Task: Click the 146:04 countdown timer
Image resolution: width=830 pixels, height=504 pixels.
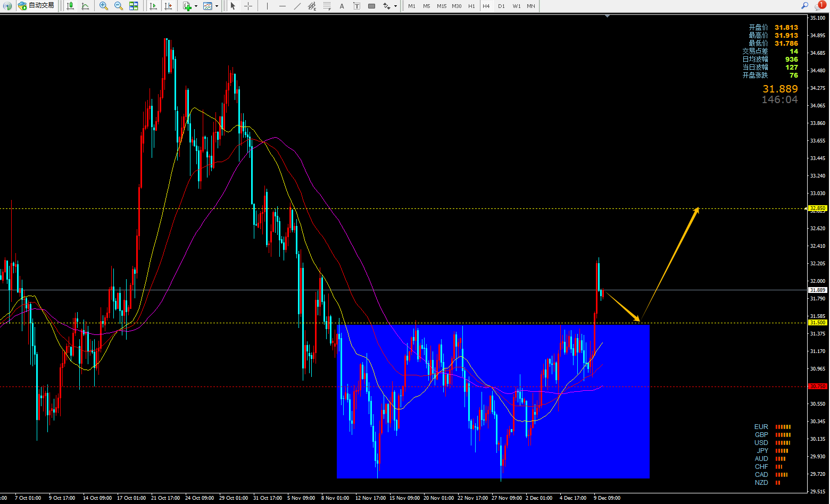Action: click(x=780, y=99)
